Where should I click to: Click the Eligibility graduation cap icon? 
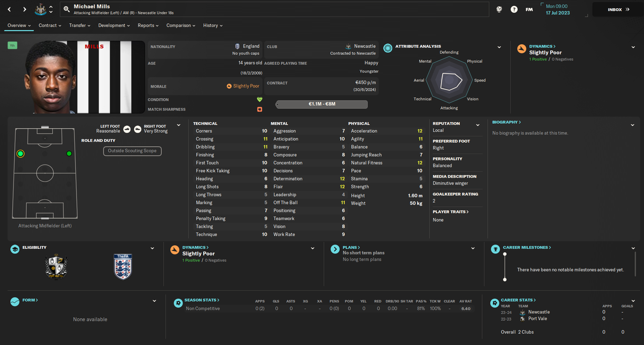coord(15,249)
